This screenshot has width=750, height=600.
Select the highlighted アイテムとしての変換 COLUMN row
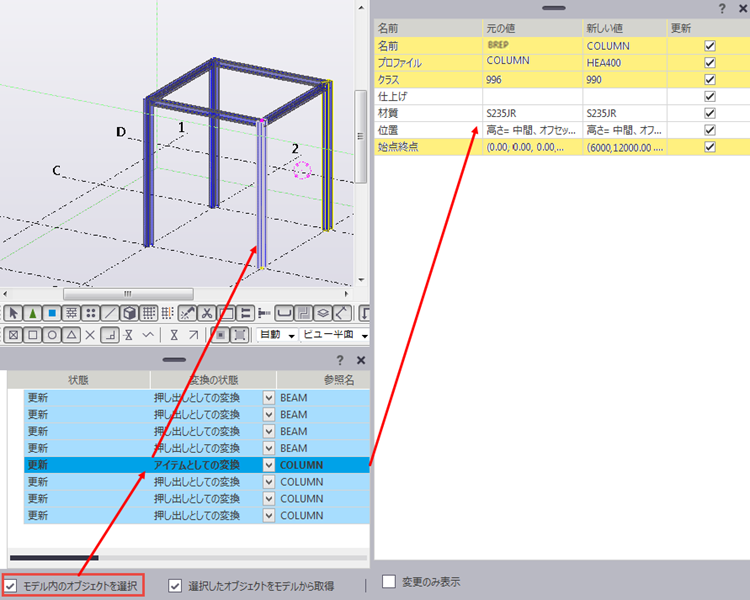click(x=197, y=465)
